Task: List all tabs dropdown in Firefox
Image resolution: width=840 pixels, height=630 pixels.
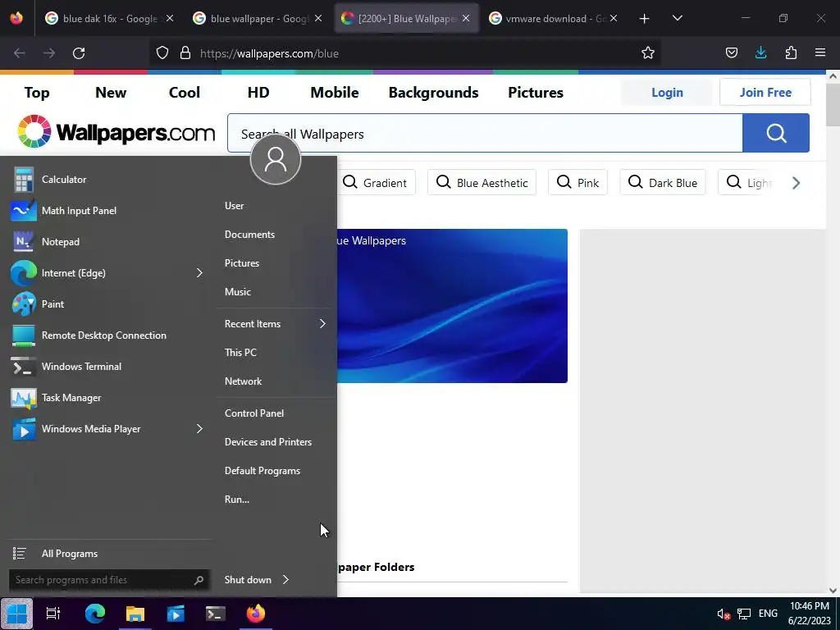Action: point(677,18)
